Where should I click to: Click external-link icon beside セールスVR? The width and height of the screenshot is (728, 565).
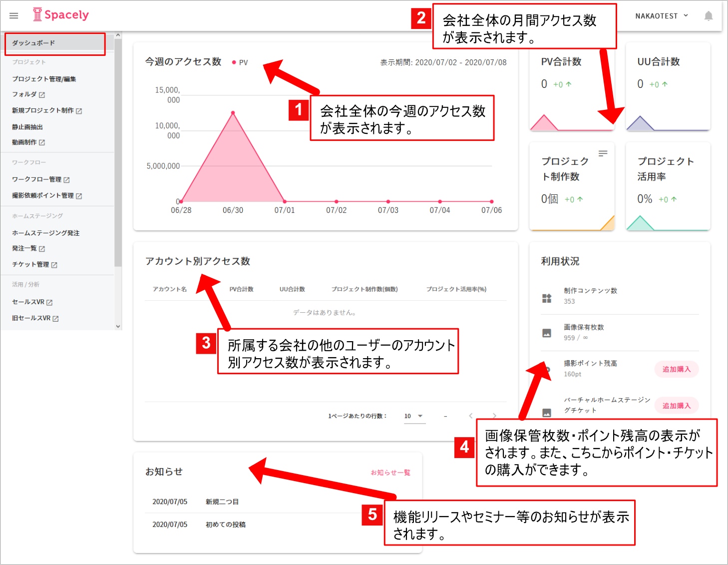click(x=49, y=302)
